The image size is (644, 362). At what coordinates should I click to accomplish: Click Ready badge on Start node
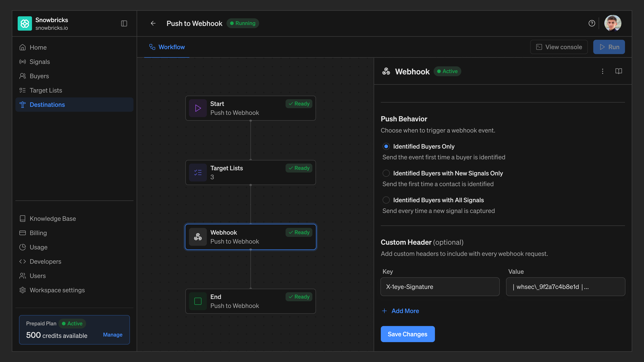(x=299, y=104)
